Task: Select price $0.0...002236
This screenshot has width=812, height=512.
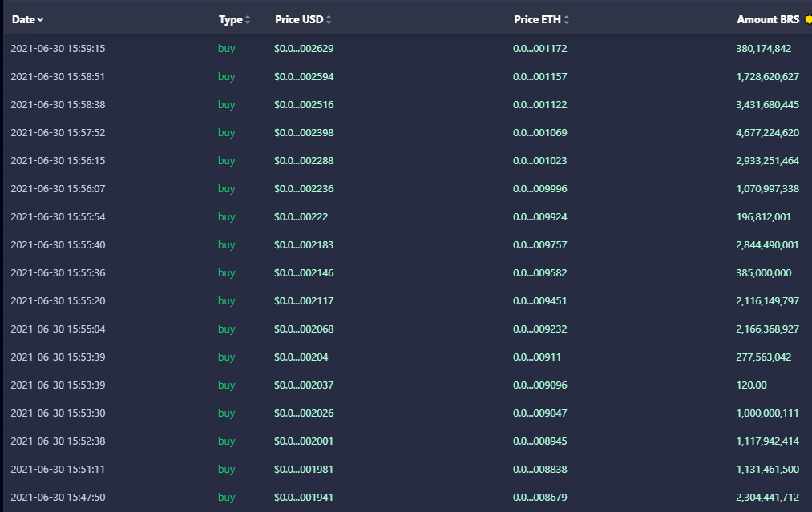Action: pos(304,189)
